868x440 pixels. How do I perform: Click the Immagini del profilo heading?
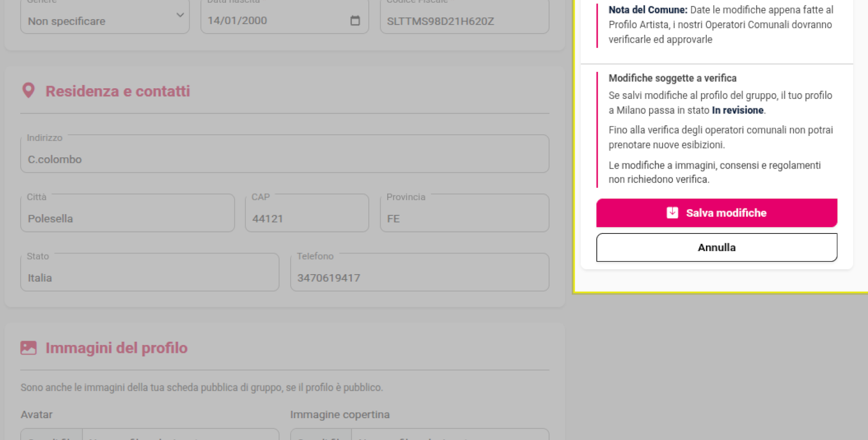[x=116, y=348]
